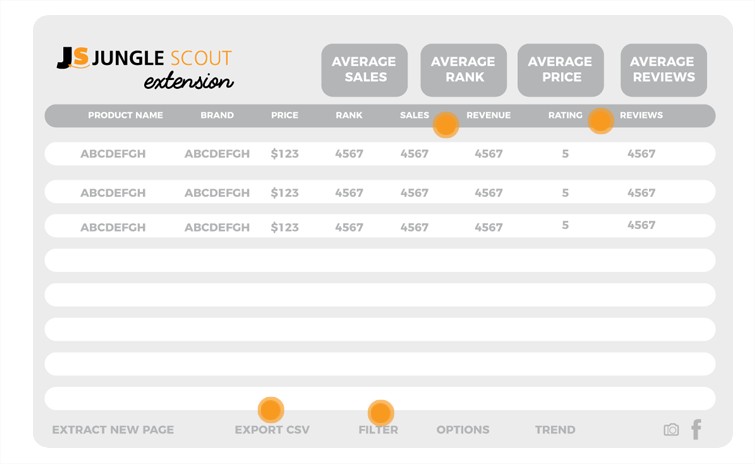Select the Average Sales box
The image size is (755, 464).
click(364, 70)
